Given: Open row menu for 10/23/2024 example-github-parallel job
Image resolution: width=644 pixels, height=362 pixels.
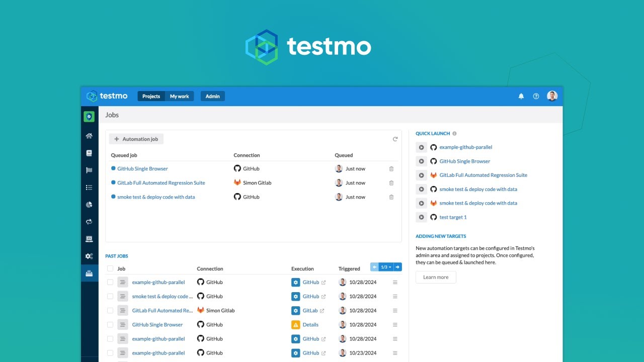Looking at the screenshot, I should (x=395, y=353).
